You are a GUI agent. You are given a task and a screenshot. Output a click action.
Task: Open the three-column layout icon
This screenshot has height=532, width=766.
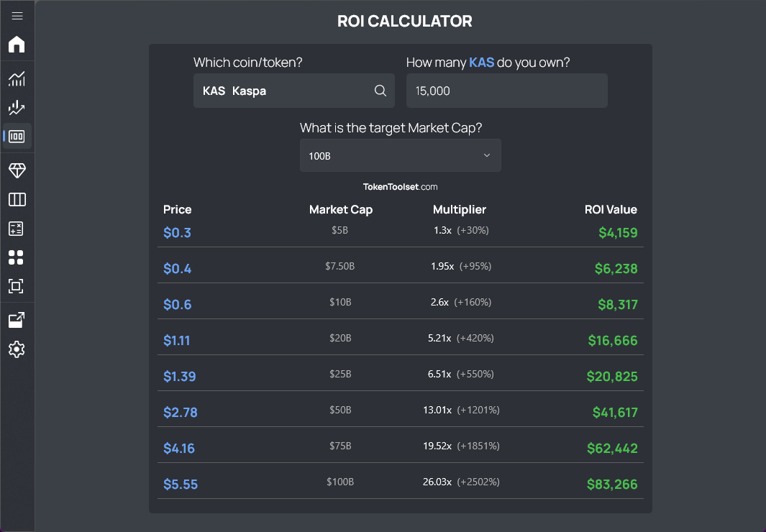[17, 199]
